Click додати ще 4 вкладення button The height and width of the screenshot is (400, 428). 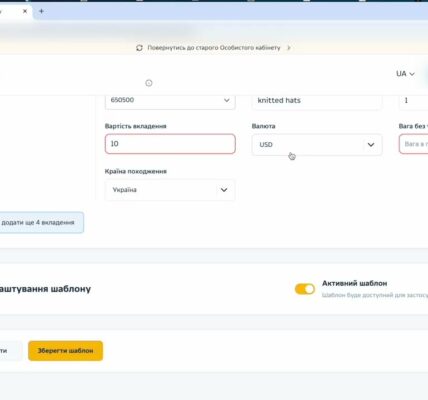click(x=41, y=222)
